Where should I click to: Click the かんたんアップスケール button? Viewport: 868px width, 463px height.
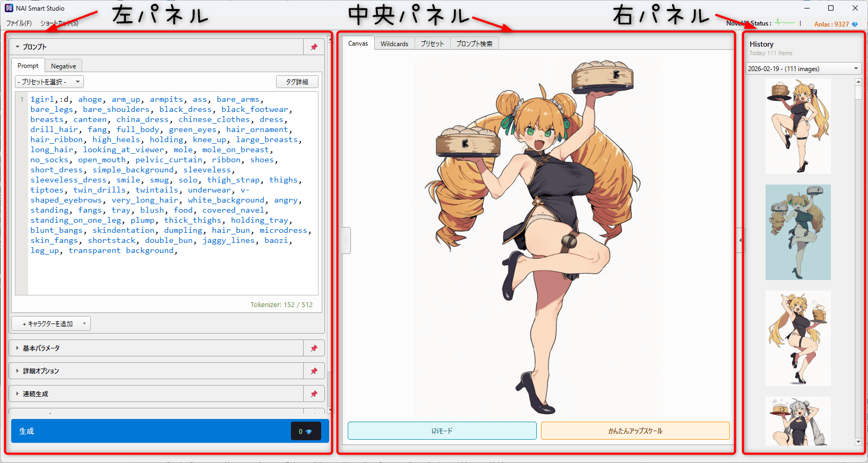(x=635, y=431)
